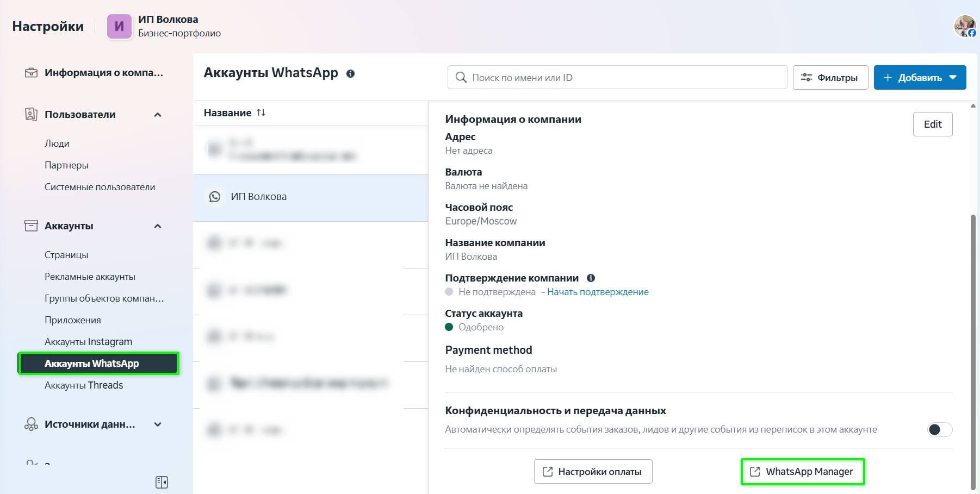The height and width of the screenshot is (494, 980).
Task: Click the sort arrows beside Название column
Action: point(261,112)
